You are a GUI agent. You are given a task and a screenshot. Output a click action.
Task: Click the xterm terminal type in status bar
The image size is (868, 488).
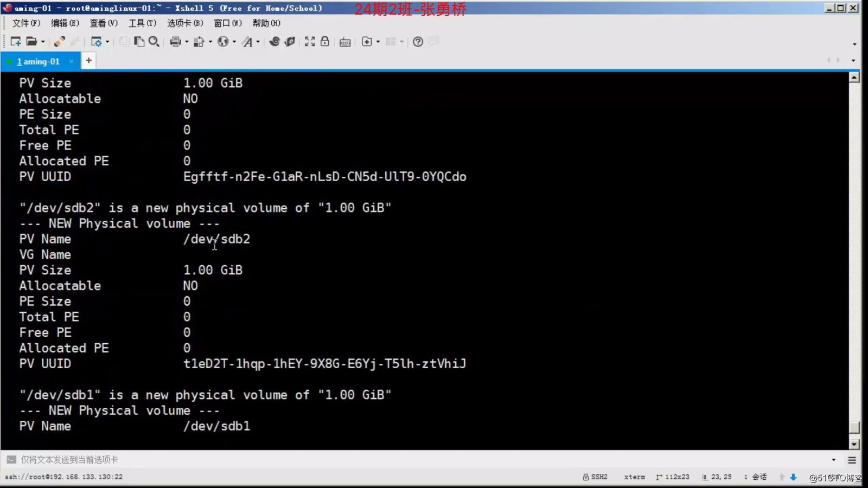point(634,477)
